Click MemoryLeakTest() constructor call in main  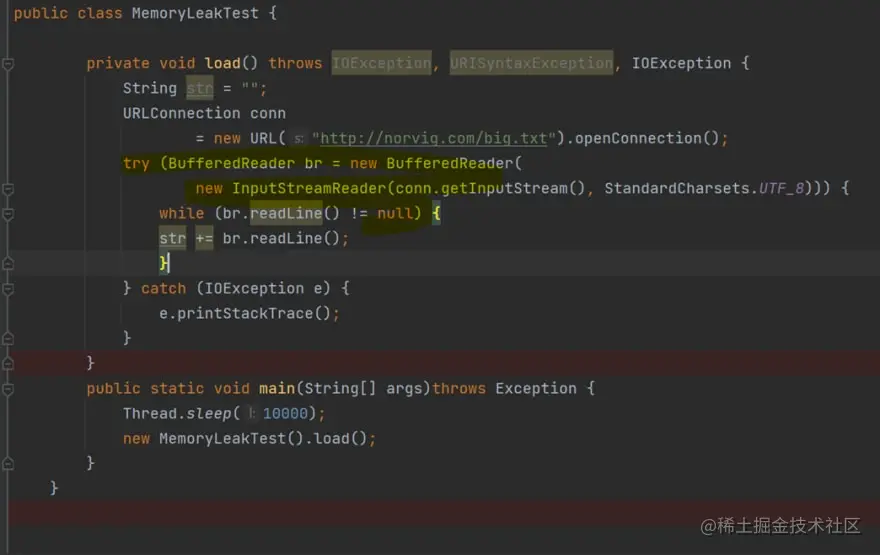tap(231, 438)
